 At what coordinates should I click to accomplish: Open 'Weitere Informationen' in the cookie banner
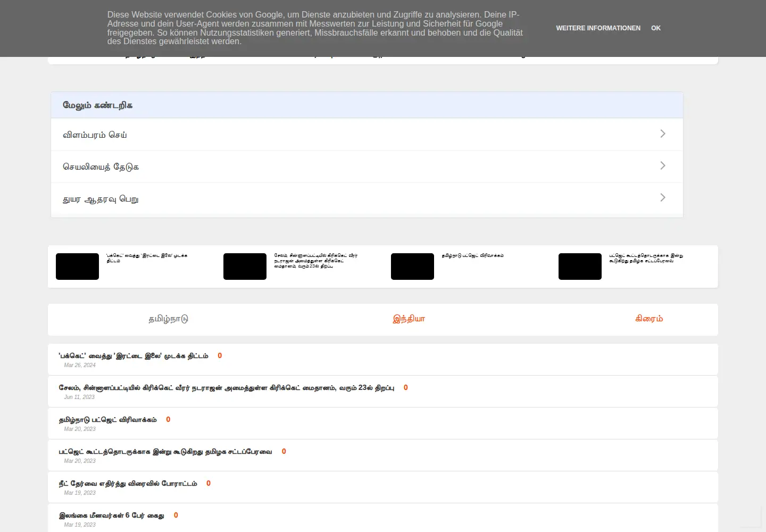pos(598,28)
